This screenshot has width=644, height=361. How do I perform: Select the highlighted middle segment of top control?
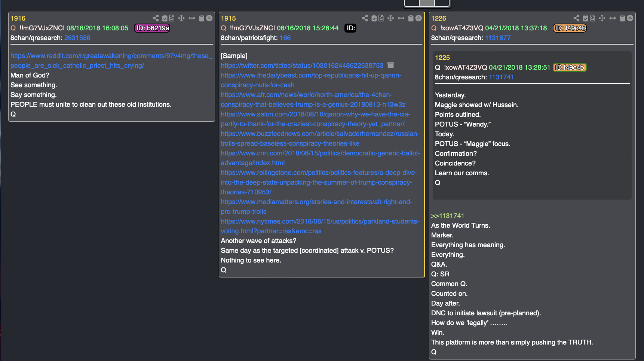point(427,3)
